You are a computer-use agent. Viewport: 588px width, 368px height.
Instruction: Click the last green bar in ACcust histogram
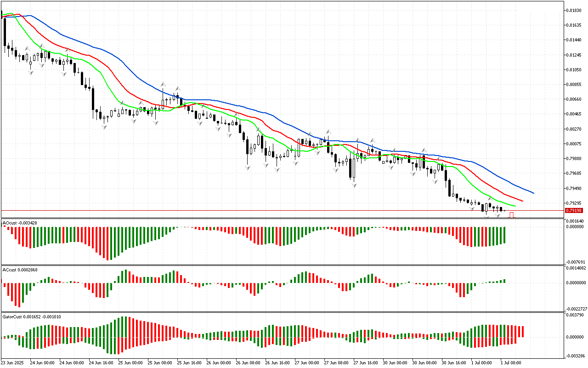(x=504, y=281)
